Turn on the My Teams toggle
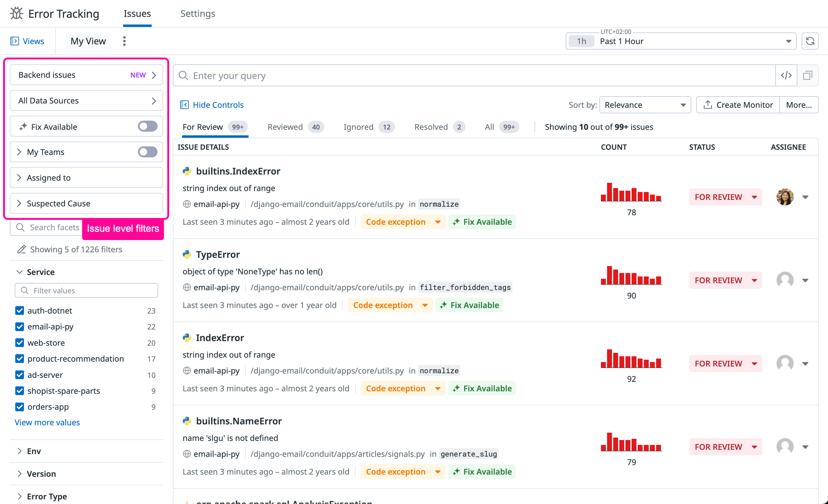Image resolution: width=828 pixels, height=504 pixels. click(147, 152)
